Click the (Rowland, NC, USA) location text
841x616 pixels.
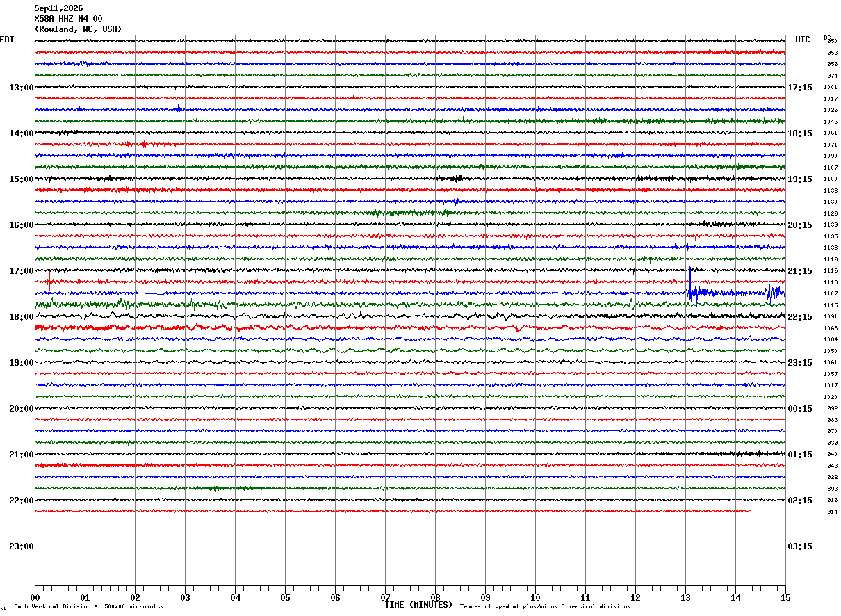pyautogui.click(x=78, y=29)
